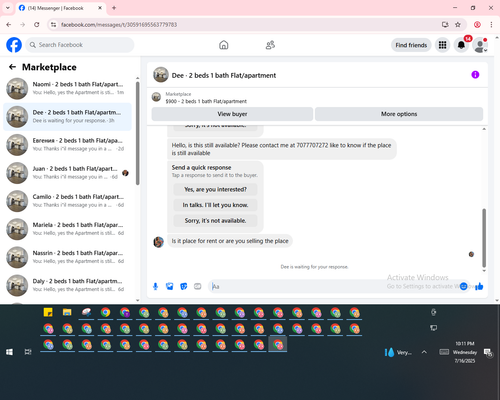Screen dimensions: 500x400
Task: Click the conversation info purple icon
Action: click(x=475, y=75)
